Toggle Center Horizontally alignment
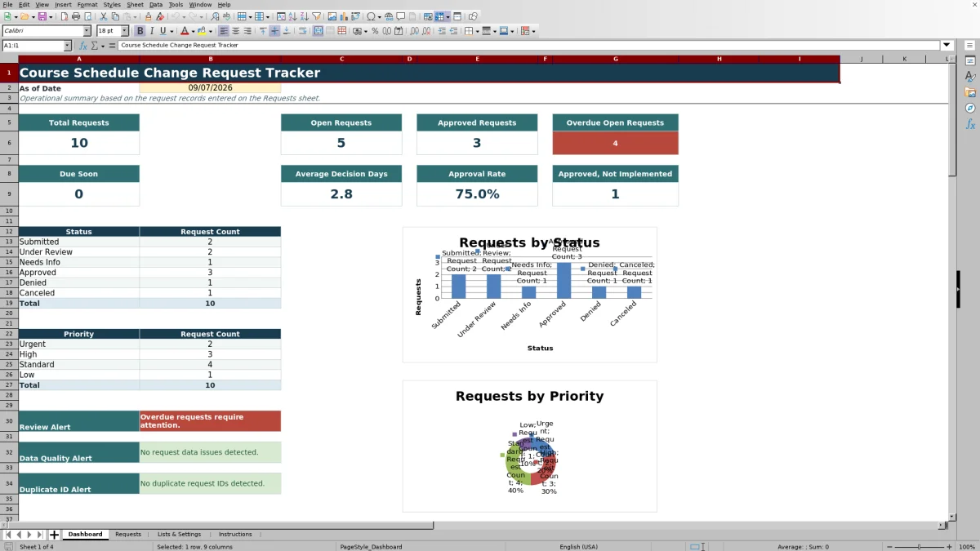 click(x=235, y=31)
